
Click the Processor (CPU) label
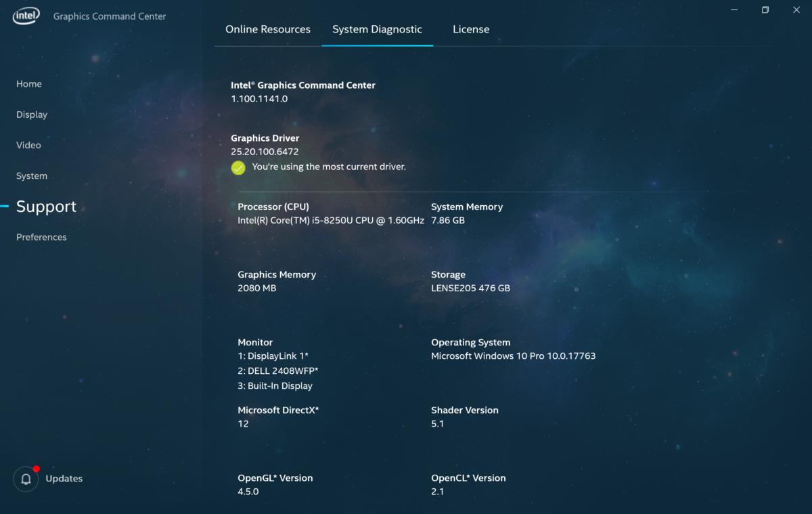[273, 207]
